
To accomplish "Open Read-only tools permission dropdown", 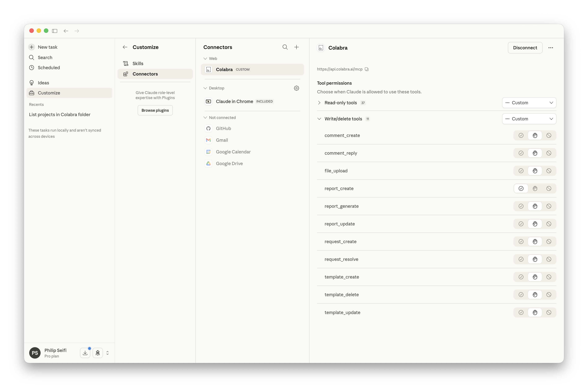I will coord(529,103).
